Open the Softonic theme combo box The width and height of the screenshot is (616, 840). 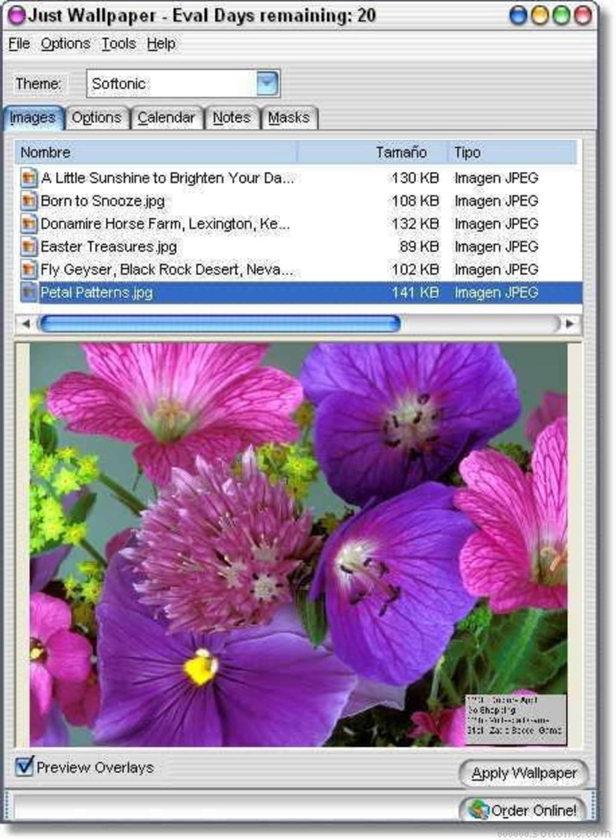point(172,83)
